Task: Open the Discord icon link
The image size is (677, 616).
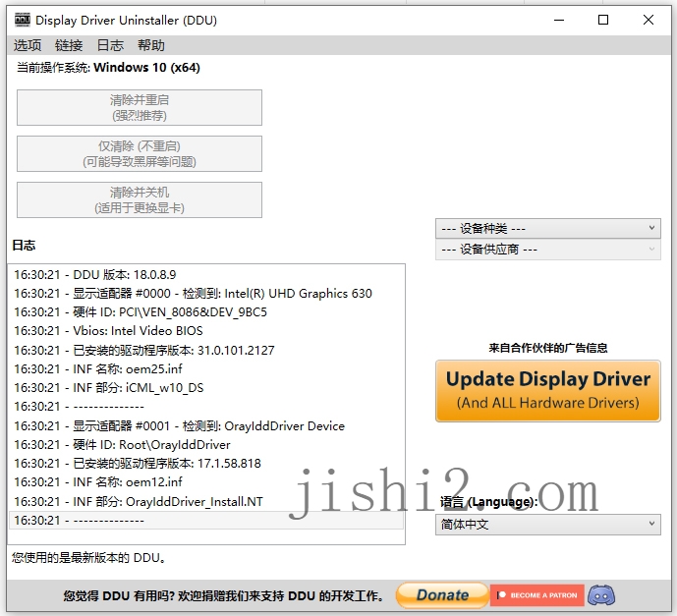Action: pos(601,595)
